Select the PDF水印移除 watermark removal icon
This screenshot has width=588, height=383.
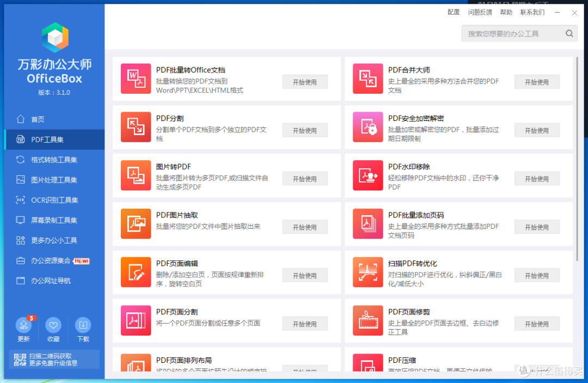click(367, 175)
